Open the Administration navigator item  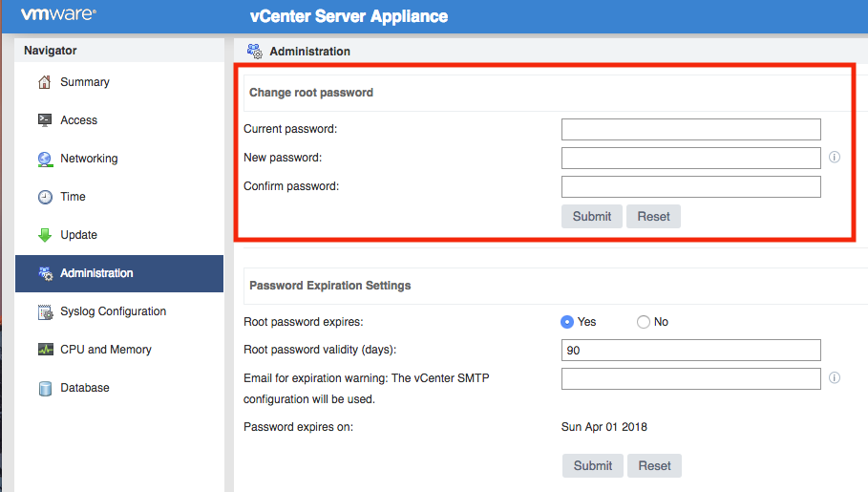(x=119, y=273)
